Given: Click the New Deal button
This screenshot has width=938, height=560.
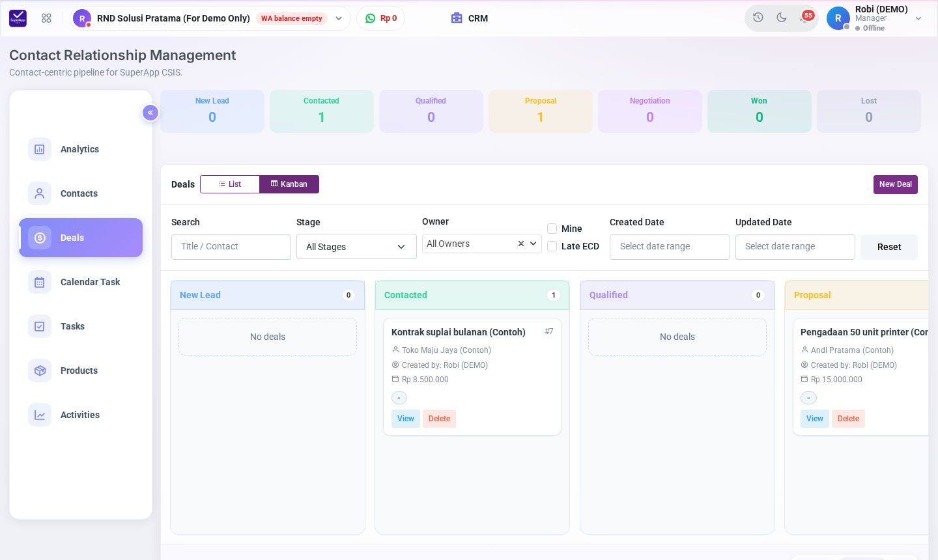Looking at the screenshot, I should pos(896,184).
